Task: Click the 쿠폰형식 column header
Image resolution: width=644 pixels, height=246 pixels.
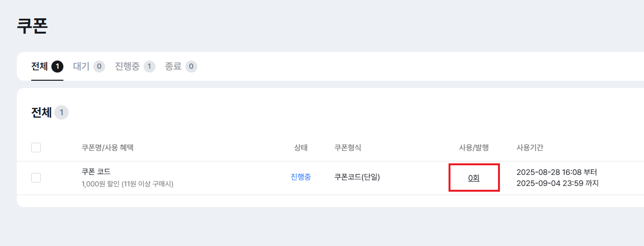Action: (348, 148)
